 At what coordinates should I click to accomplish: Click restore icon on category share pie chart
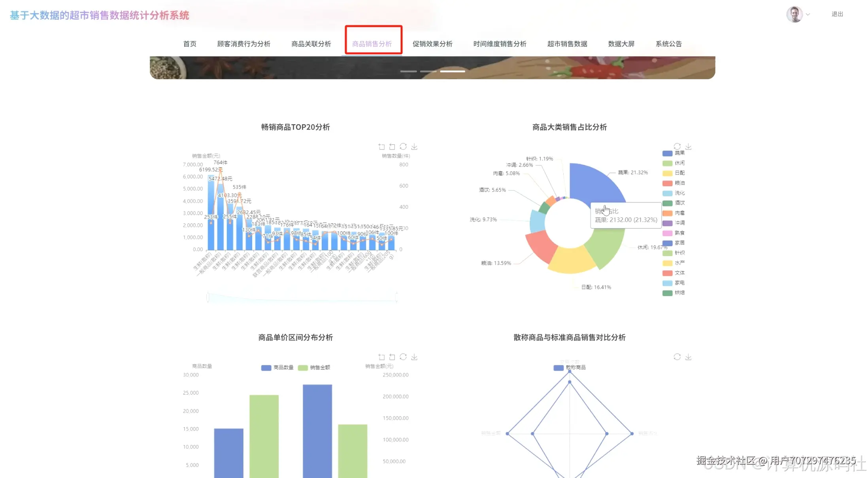coord(677,146)
